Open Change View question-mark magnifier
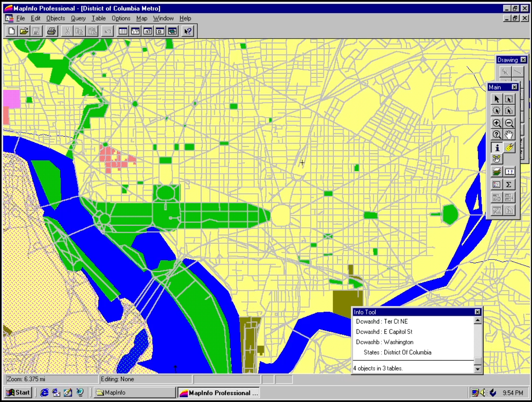 [496, 135]
